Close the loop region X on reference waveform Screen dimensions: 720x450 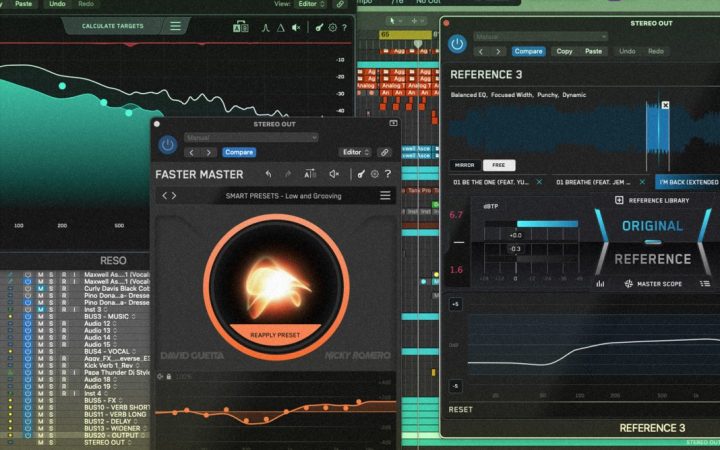click(x=665, y=105)
